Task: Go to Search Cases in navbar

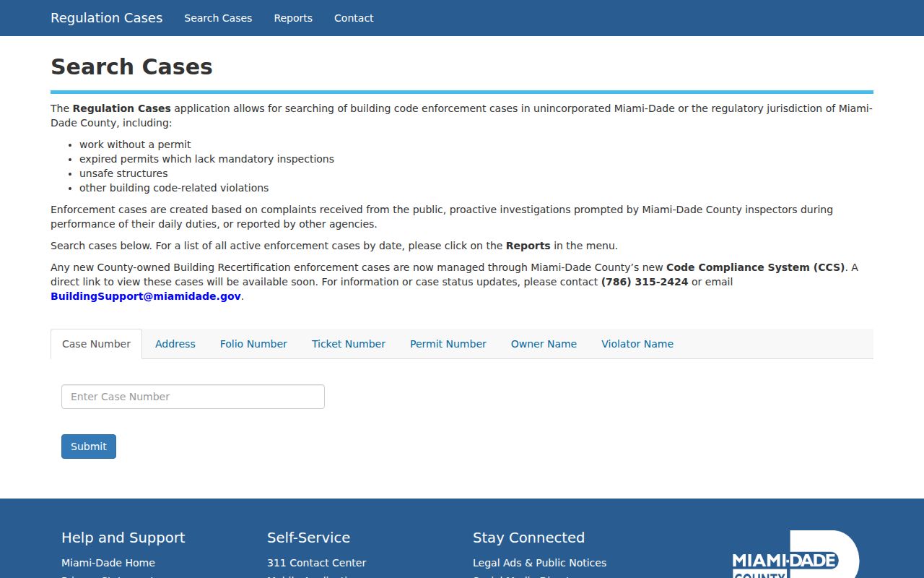Action: click(218, 18)
